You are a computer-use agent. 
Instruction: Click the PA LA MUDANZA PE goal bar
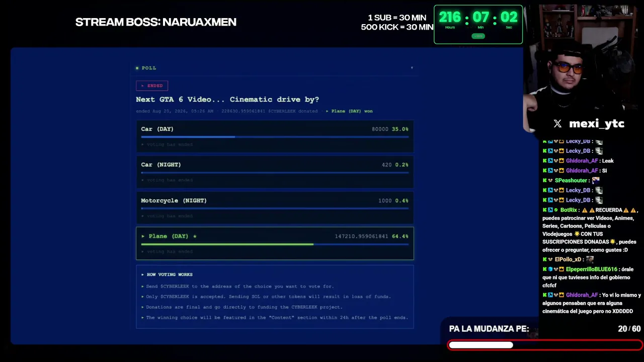[x=545, y=345]
